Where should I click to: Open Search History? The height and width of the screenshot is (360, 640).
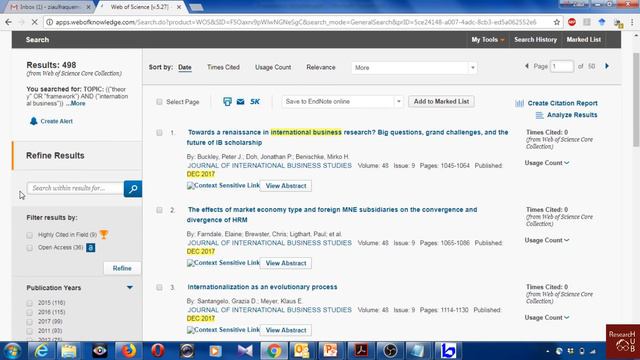536,40
